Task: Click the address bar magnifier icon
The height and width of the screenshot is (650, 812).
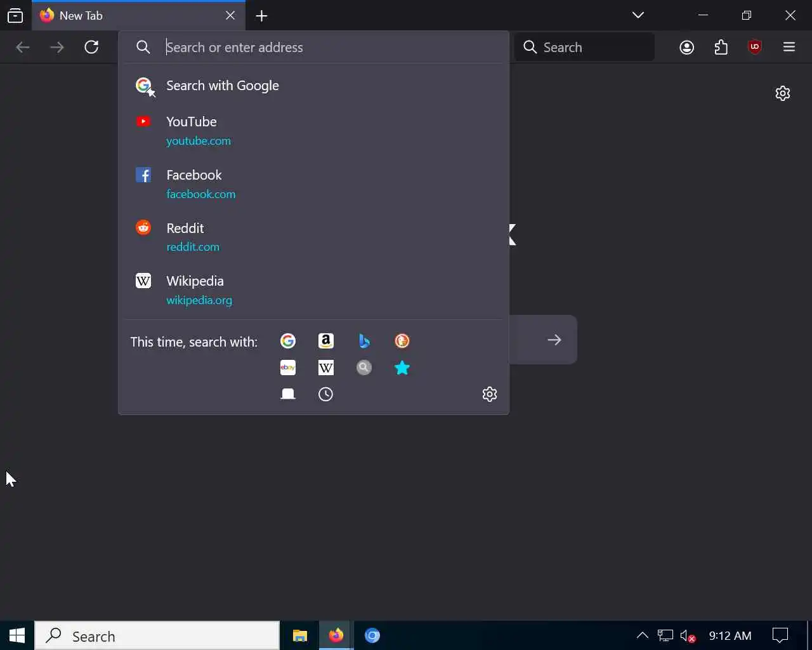Action: [143, 48]
